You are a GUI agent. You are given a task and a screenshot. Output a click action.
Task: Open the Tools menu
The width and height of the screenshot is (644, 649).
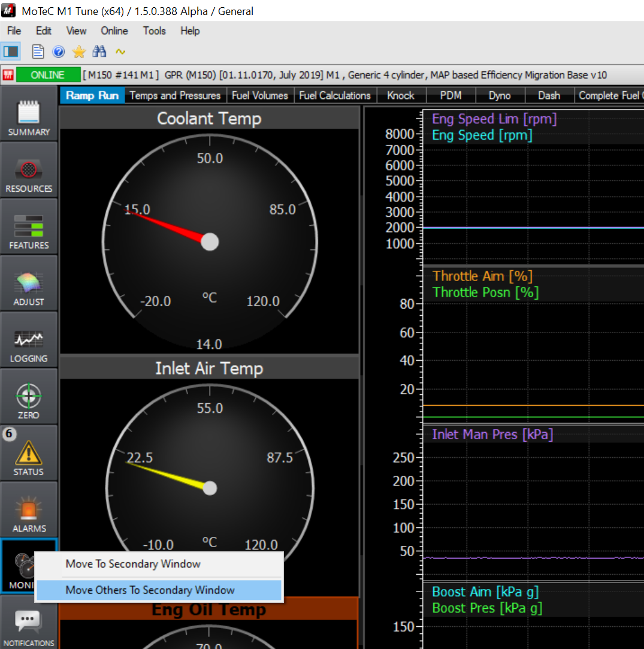tap(154, 31)
